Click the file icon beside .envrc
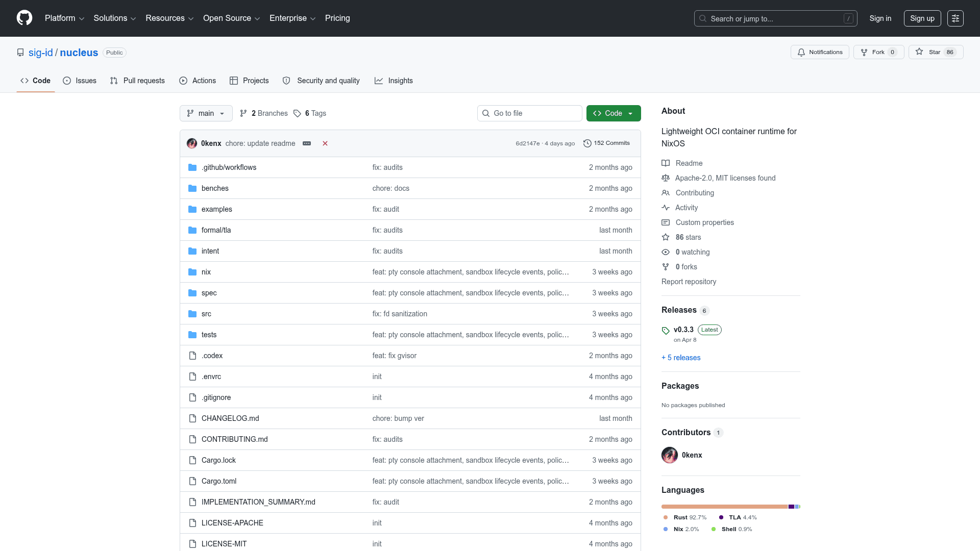This screenshot has height=551, width=980. pyautogui.click(x=192, y=377)
